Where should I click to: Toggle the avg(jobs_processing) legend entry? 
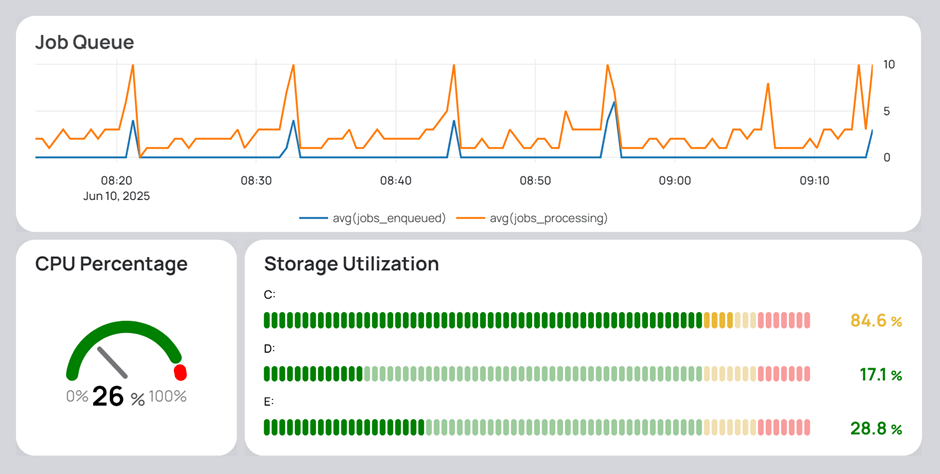click(532, 219)
